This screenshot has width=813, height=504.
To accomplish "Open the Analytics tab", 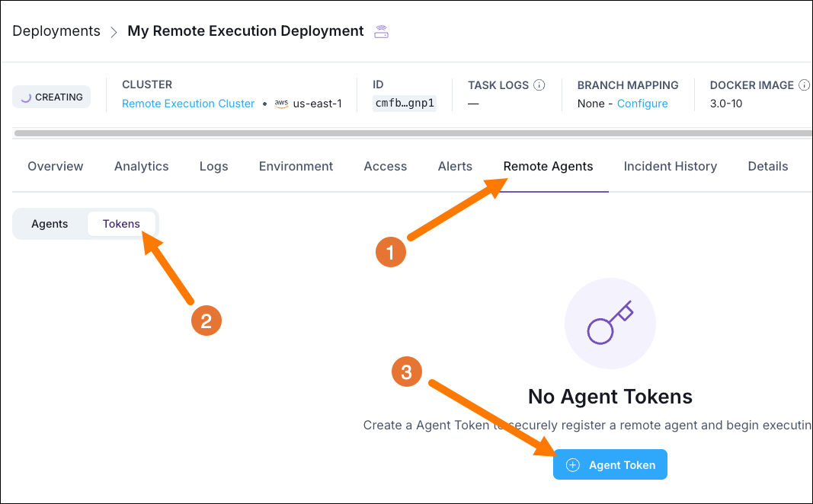I will click(x=141, y=166).
